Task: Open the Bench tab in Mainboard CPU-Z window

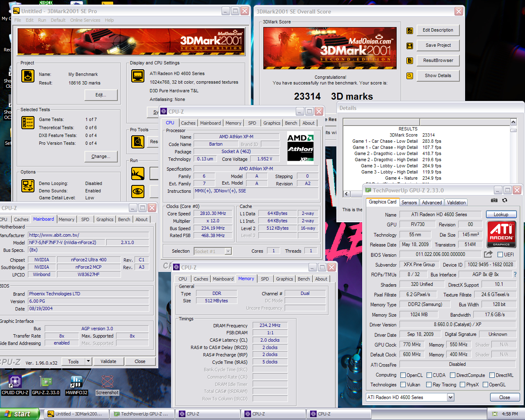Action: pyautogui.click(x=124, y=219)
